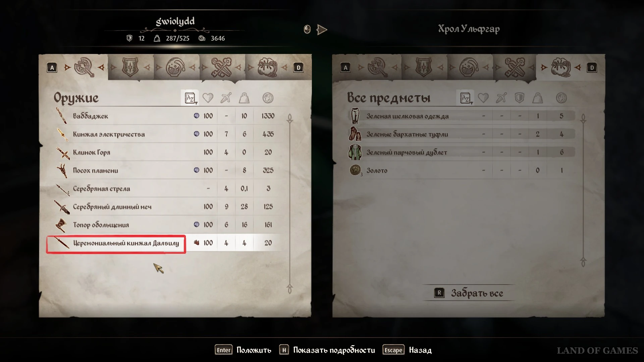
Task: Click the weapons list scrollbar down arrow
Action: [290, 289]
